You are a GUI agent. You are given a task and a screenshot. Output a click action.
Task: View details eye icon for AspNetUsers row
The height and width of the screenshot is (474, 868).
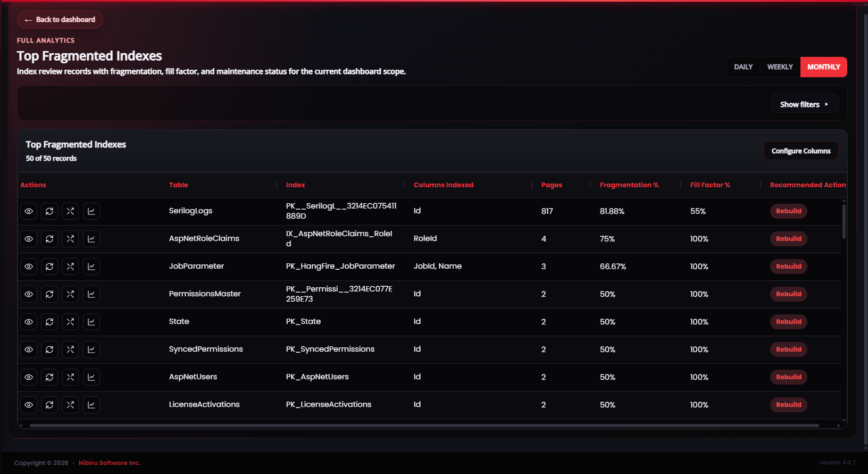click(29, 377)
